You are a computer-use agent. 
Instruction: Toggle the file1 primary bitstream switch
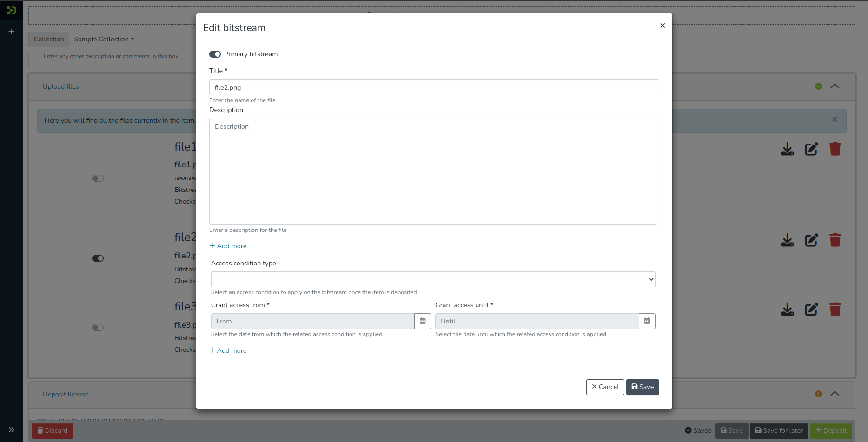[x=98, y=178]
